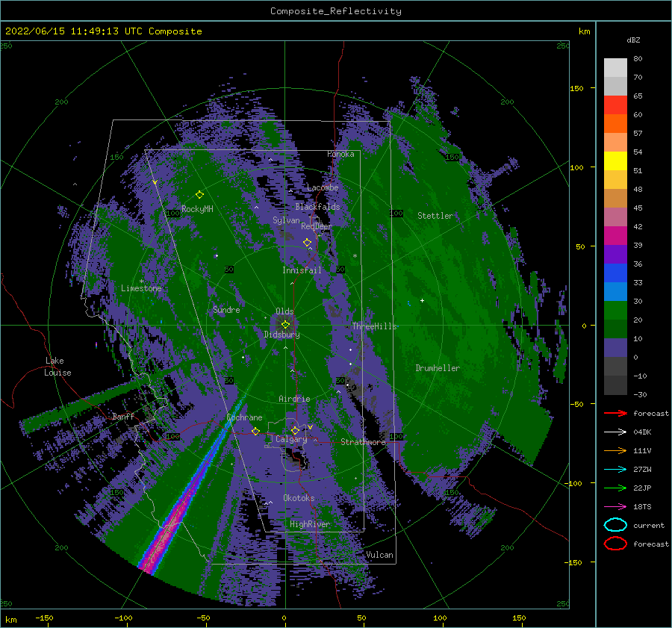Click the Calgary city label
672x628 pixels.
click(291, 439)
